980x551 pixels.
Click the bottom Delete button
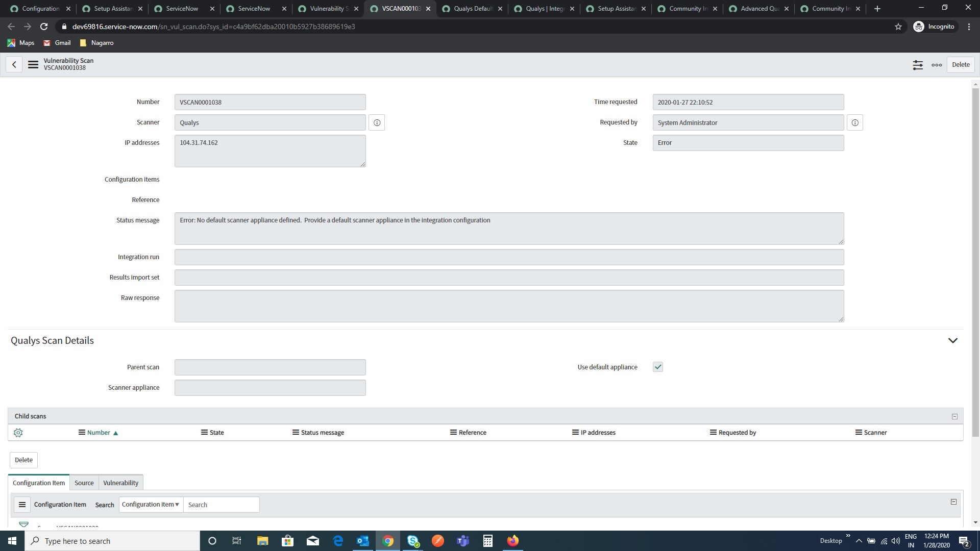[x=23, y=460]
